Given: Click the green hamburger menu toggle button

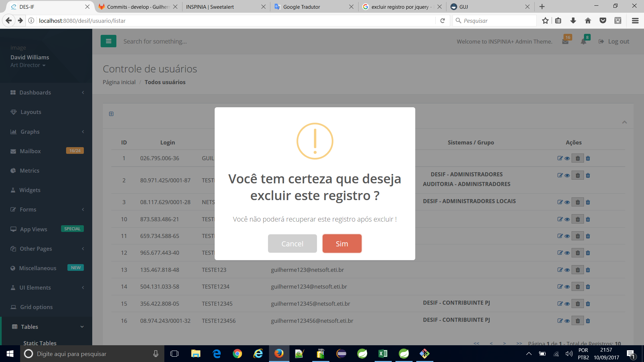Looking at the screenshot, I should 108,41.
